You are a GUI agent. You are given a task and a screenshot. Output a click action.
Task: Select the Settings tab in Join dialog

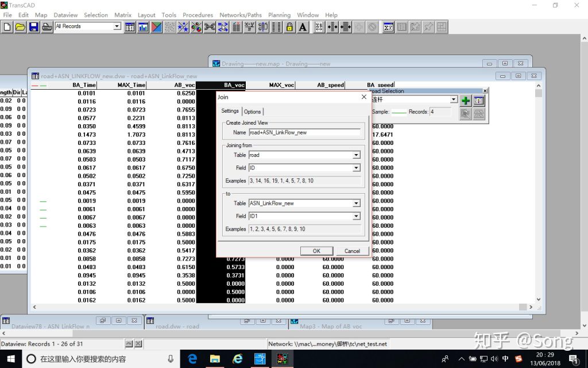[230, 111]
